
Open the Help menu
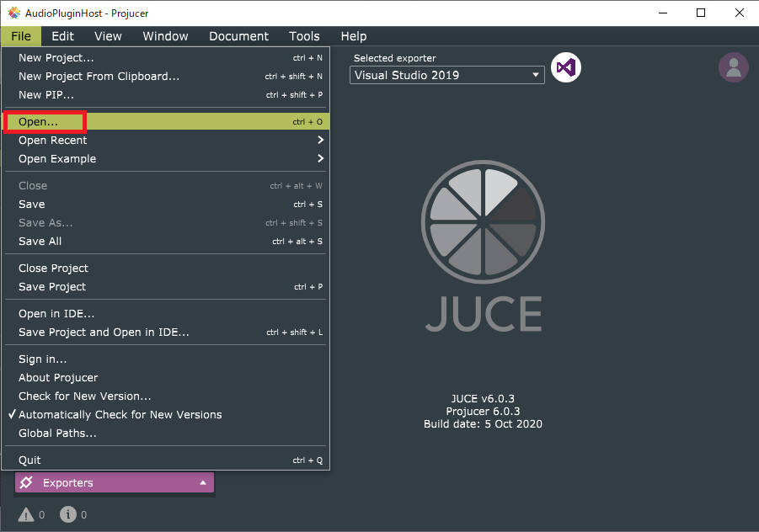353,36
